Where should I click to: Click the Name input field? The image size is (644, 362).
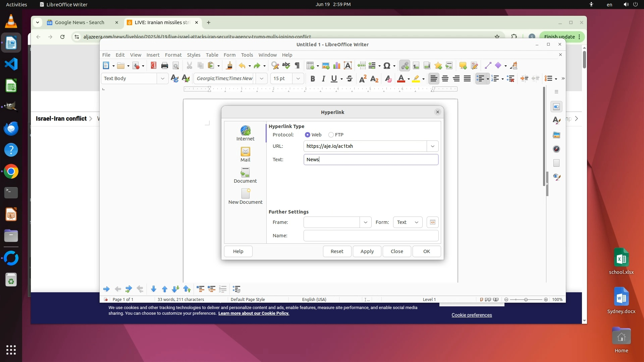(x=371, y=236)
